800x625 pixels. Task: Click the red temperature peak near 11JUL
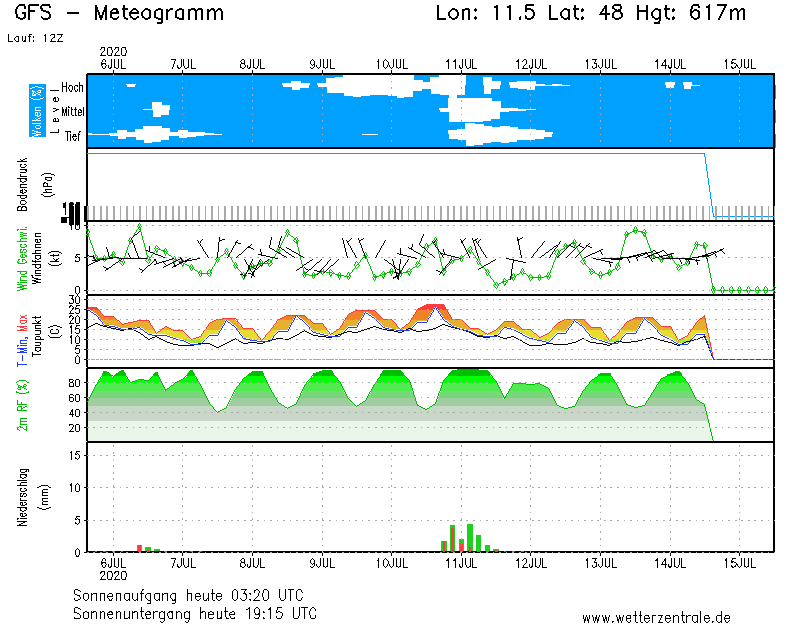tap(435, 306)
